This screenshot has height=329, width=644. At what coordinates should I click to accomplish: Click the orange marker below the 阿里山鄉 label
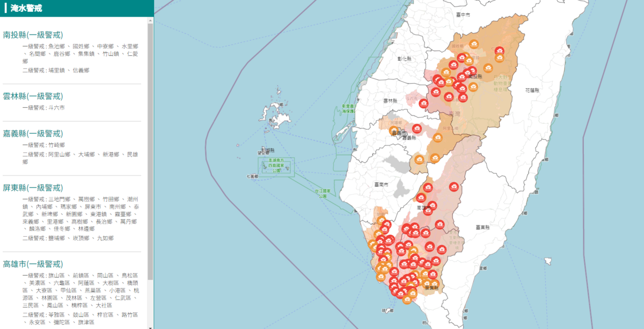(x=437, y=138)
